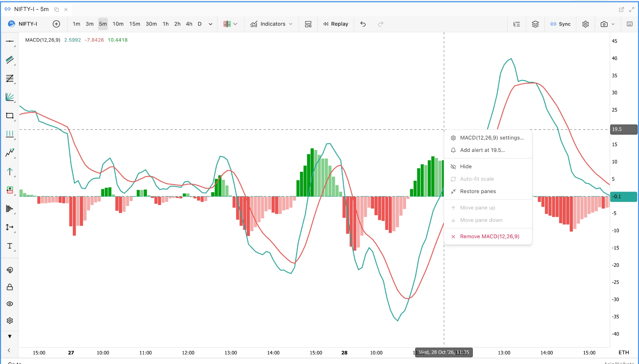This screenshot has width=639, height=364.
Task: Select the vertical bars pattern tool
Action: coord(10,134)
